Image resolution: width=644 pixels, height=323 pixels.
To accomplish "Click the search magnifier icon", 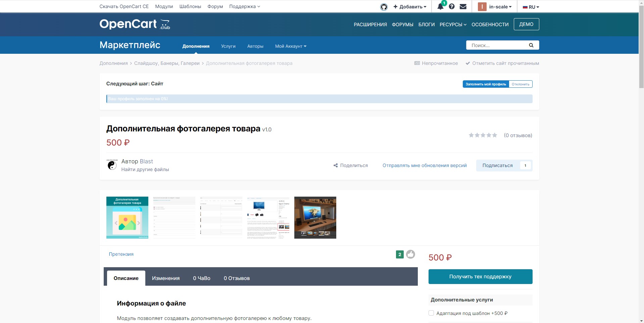I will pos(531,45).
